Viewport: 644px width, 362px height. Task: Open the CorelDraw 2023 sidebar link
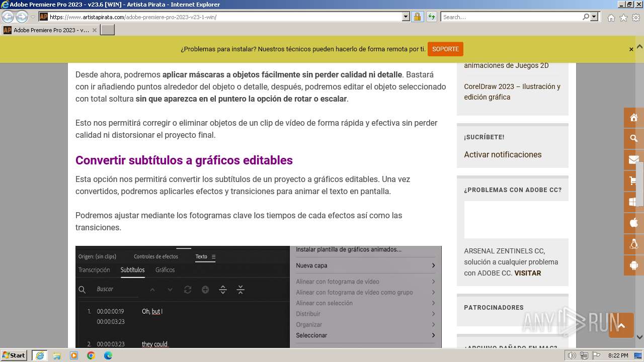click(512, 92)
